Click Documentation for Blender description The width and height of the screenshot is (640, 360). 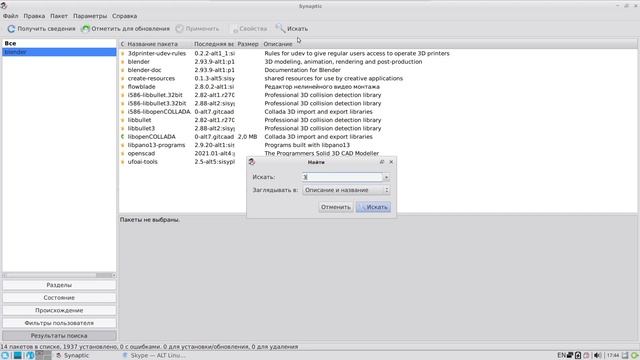click(302, 70)
